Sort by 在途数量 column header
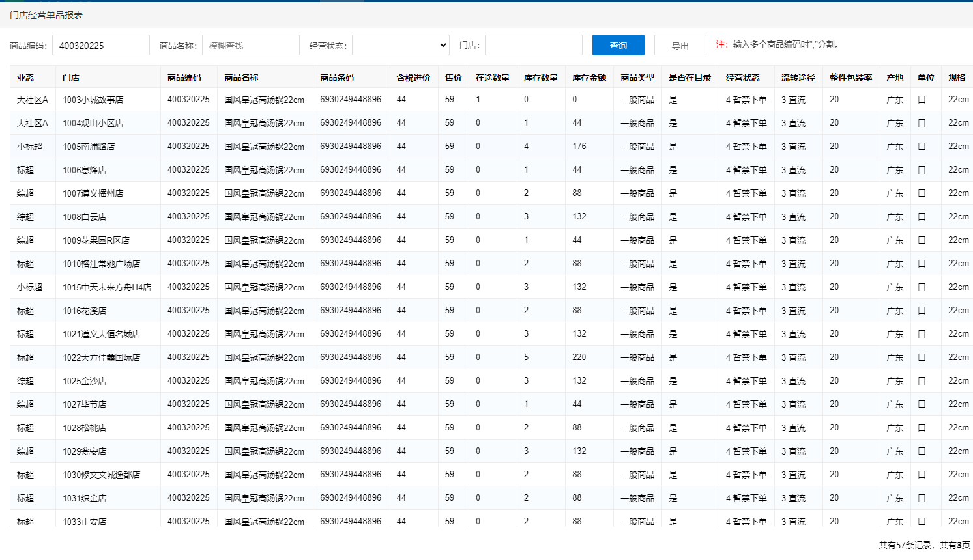The image size is (973, 560). coord(492,77)
